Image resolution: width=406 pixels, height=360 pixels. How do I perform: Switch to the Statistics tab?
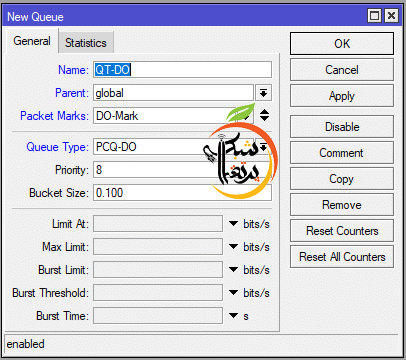[x=86, y=42]
